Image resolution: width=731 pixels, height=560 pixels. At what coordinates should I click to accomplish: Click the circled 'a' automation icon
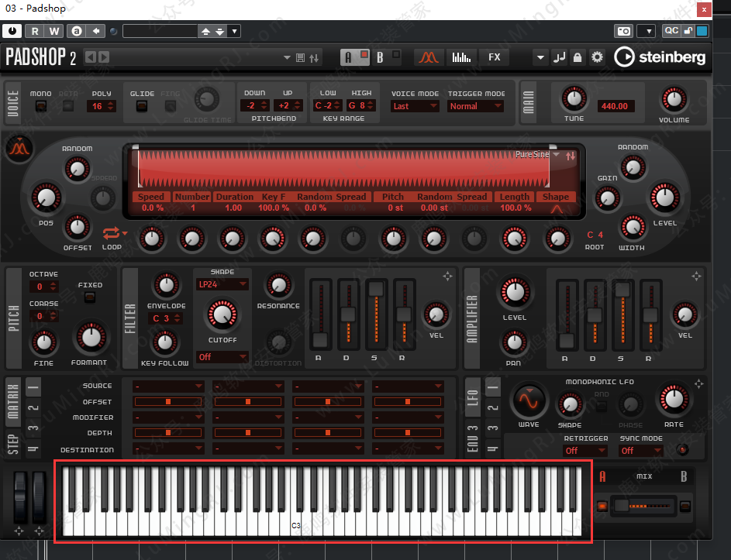point(77,31)
